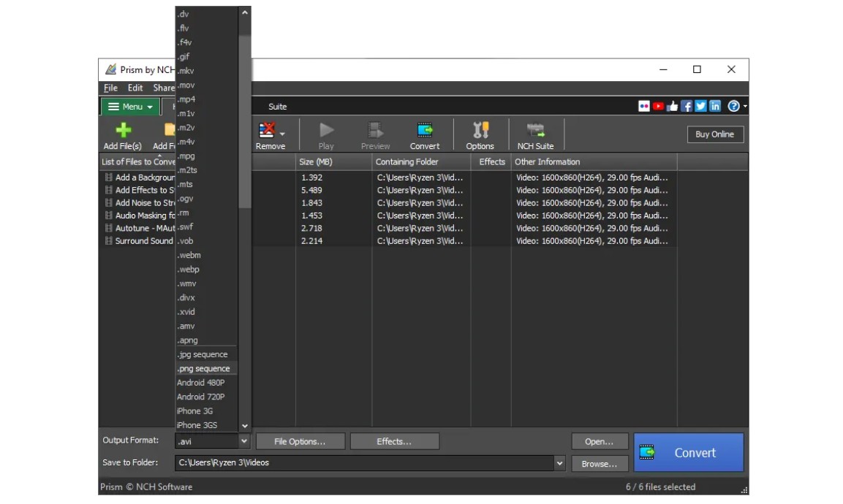Select .apng in the format list
The image size is (843, 504).
coord(206,340)
